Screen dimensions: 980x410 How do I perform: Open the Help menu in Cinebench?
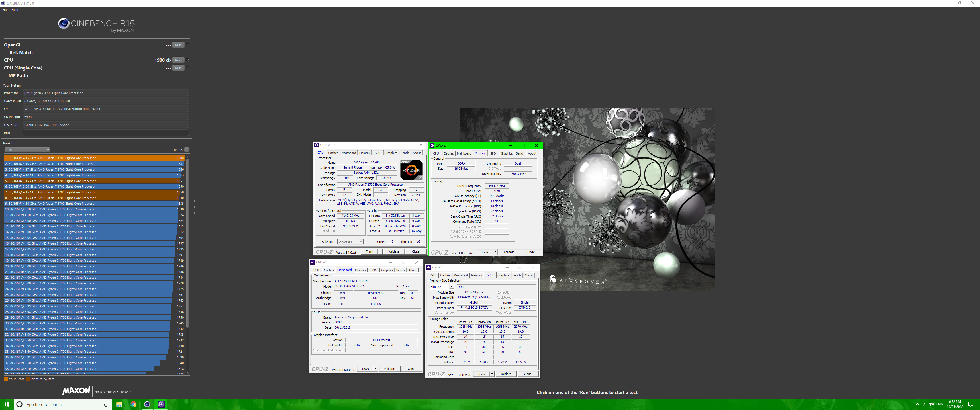(15, 10)
